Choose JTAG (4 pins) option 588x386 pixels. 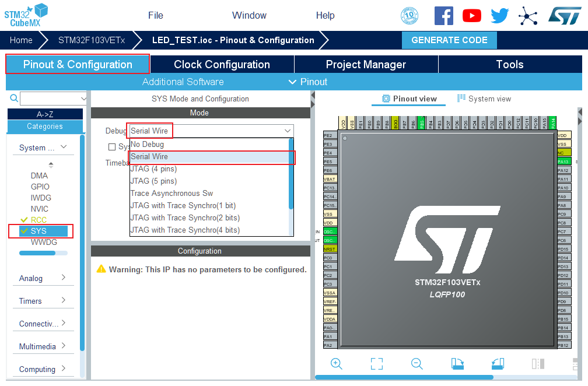[209, 169]
